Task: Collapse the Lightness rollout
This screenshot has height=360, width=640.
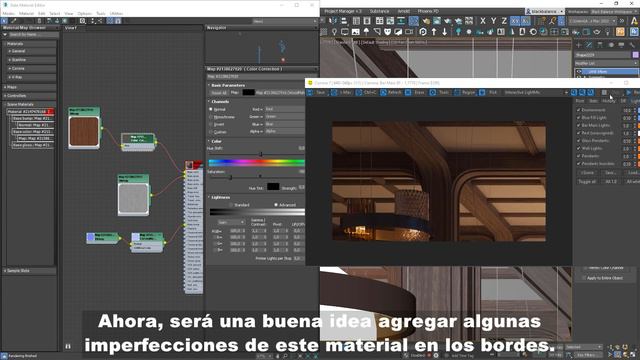Action: pos(220,197)
